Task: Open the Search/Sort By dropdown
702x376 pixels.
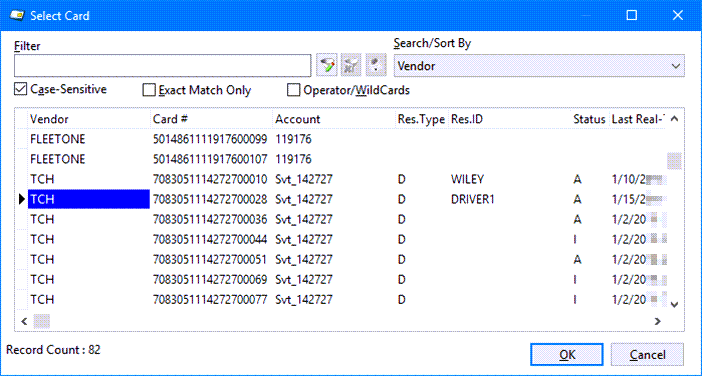Action: pos(539,66)
